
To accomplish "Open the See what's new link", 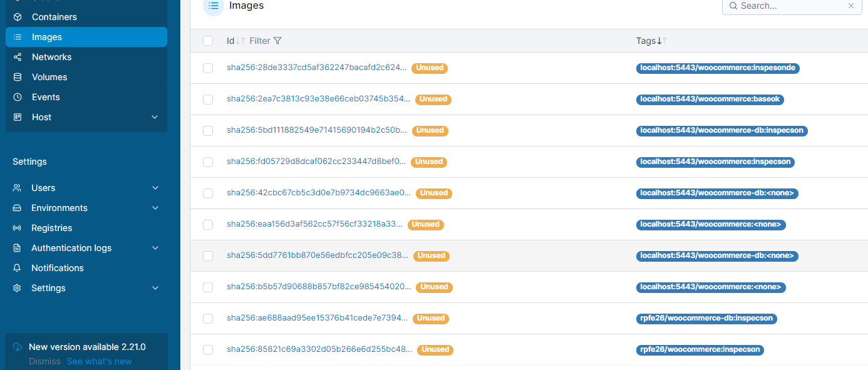I will point(99,361).
